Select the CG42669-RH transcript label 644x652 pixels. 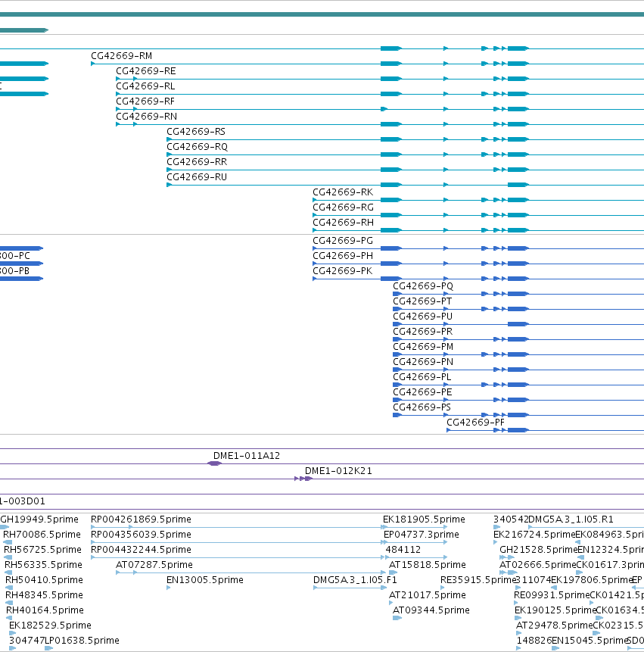tap(344, 223)
